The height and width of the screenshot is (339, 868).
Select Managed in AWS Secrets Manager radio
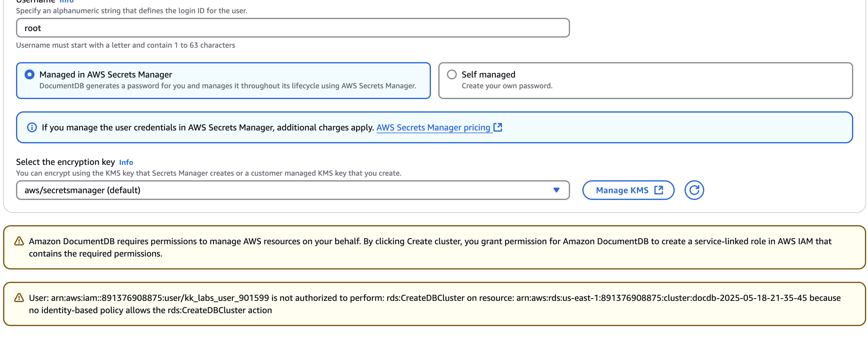[30, 74]
